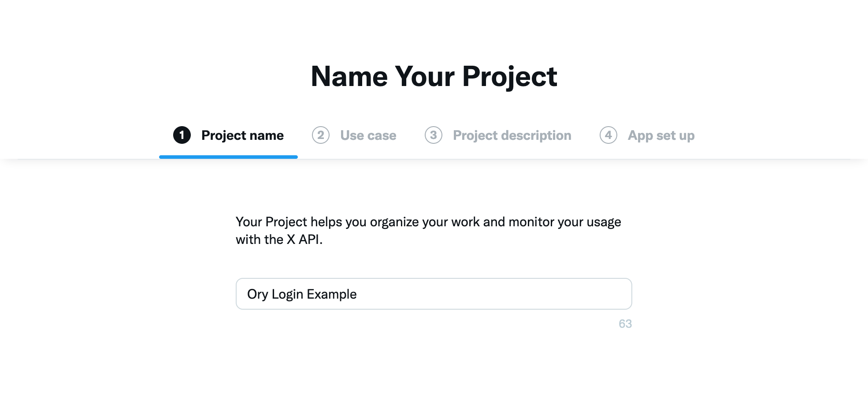Navigate to the Project description step
Screen dimensions: 868x397
click(x=512, y=135)
